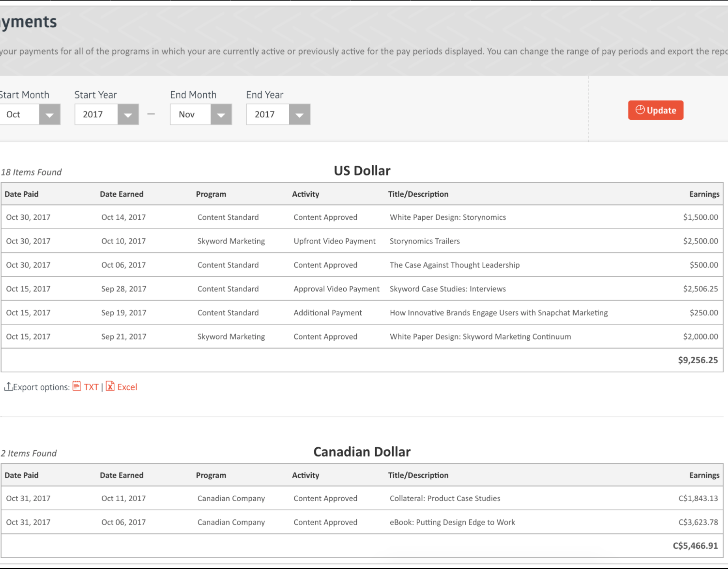Click date earned 'Sep 21, 2017'

(124, 337)
